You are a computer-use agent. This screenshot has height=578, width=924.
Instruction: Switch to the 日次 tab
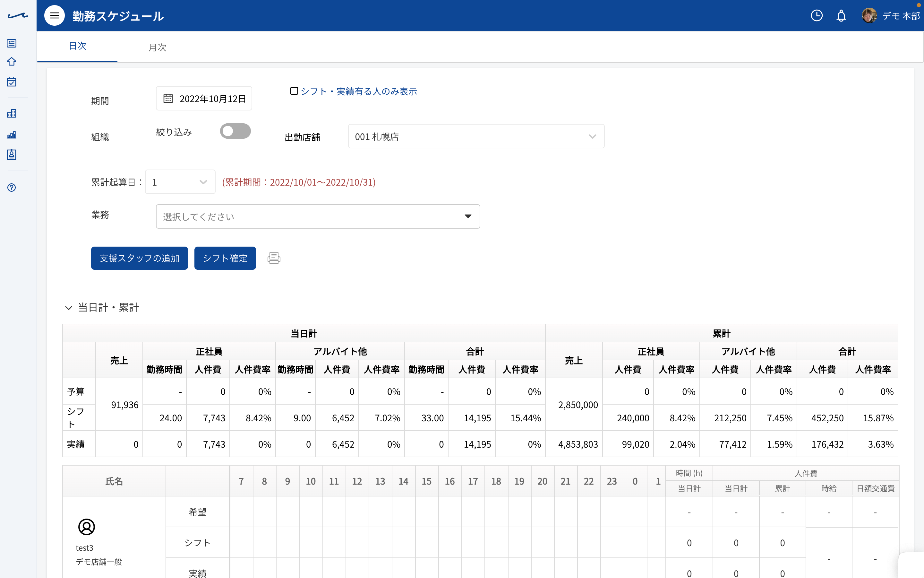tap(78, 46)
